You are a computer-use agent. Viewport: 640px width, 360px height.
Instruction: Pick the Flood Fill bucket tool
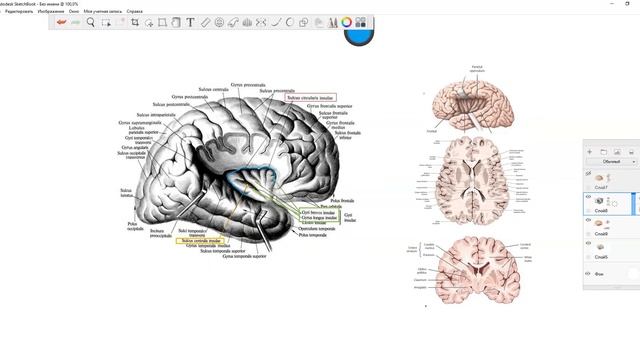176,22
